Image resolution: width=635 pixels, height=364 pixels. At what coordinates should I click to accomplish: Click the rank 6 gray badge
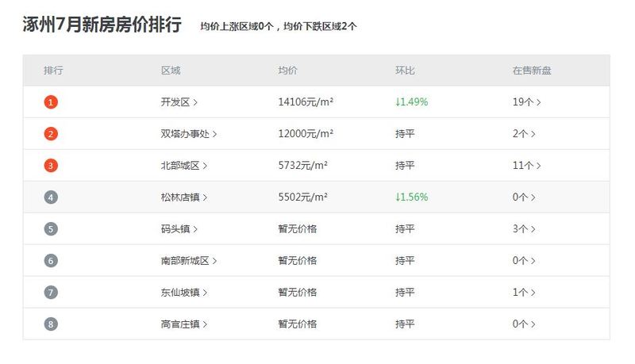point(51,260)
